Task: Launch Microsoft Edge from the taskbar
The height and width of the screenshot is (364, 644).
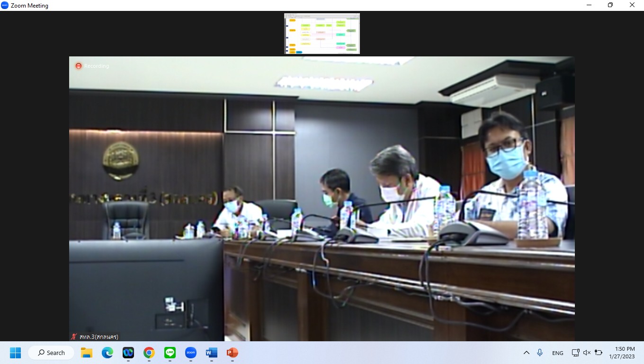Action: 107,353
